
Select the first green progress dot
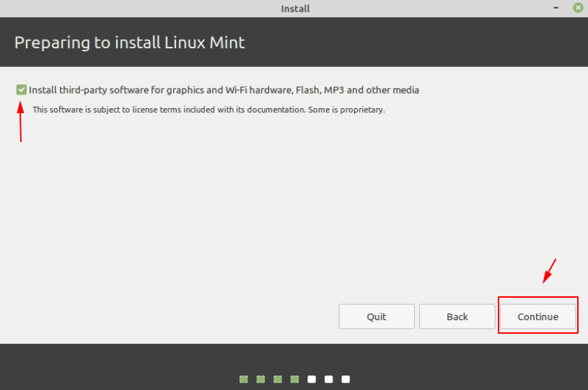244,379
